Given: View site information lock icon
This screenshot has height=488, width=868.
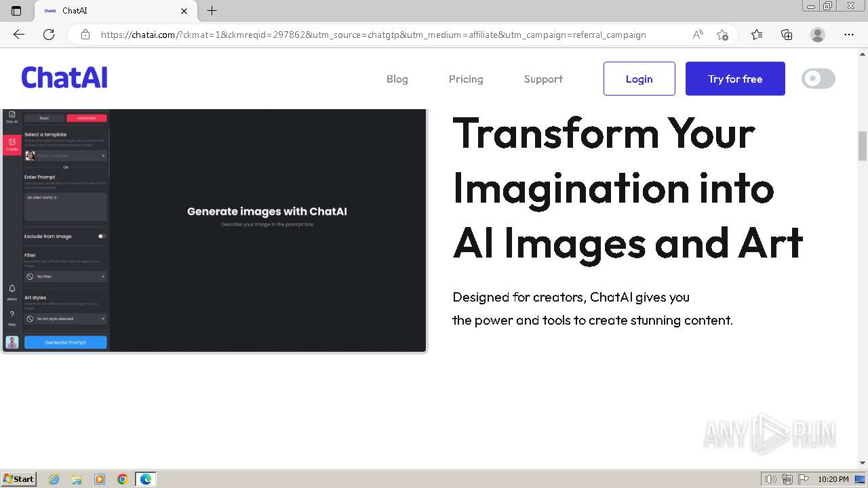Looking at the screenshot, I should click(x=85, y=35).
